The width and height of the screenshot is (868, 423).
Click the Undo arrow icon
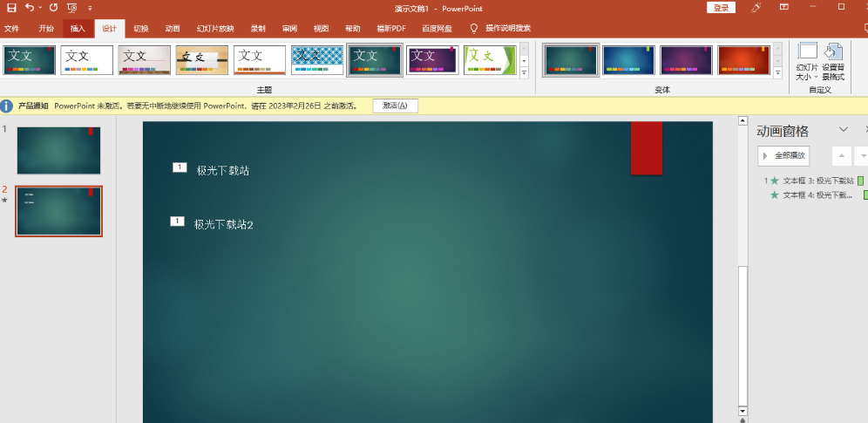(x=31, y=8)
